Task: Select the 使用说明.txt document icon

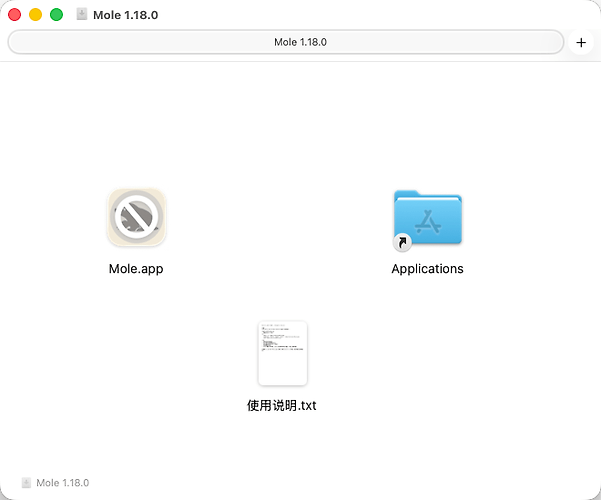Action: coord(282,353)
